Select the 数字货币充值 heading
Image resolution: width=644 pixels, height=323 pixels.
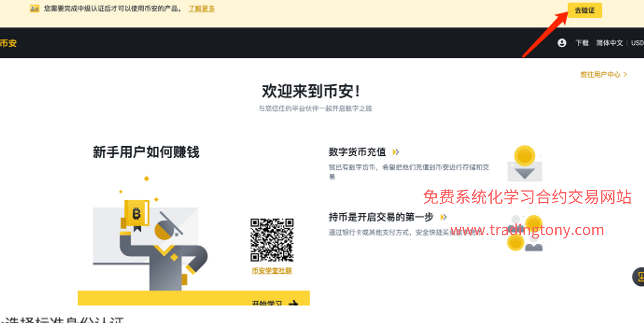point(357,152)
